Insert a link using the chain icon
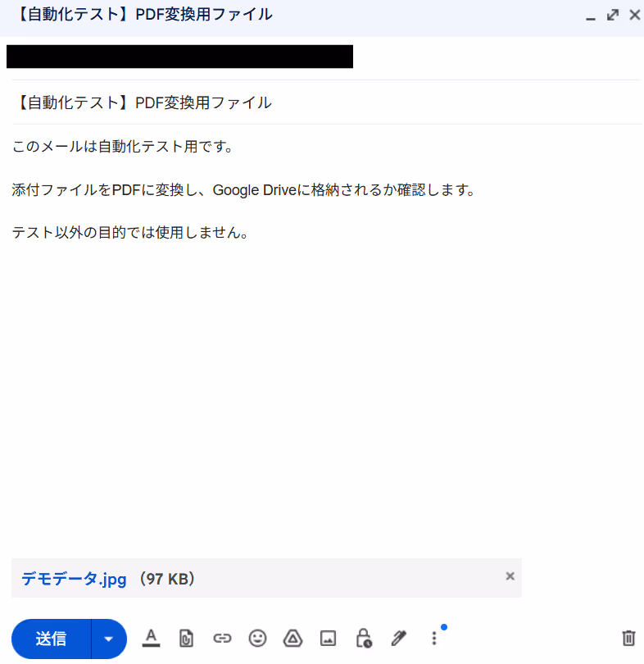The height and width of the screenshot is (664, 644). (x=222, y=638)
